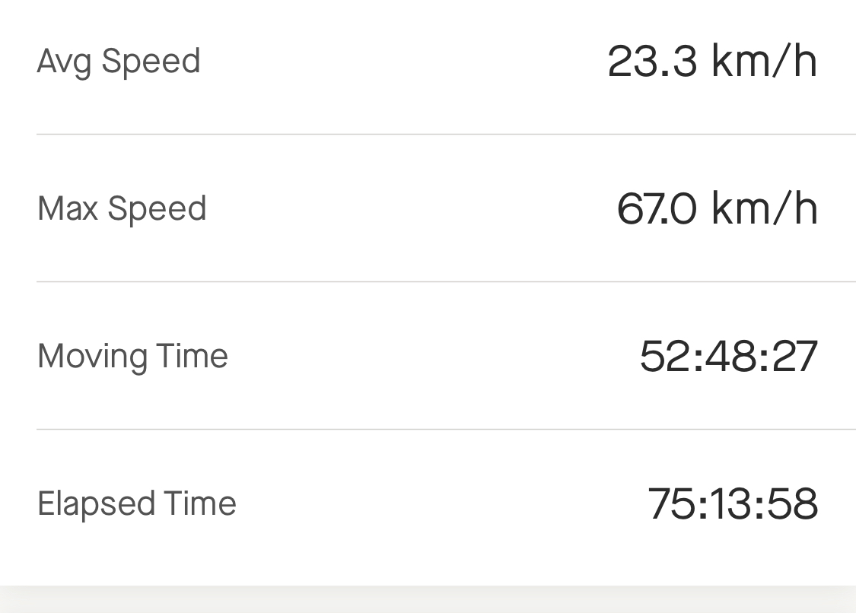This screenshot has width=856, height=616.
Task: Click the divider below Max Speed
Action: click(446, 281)
